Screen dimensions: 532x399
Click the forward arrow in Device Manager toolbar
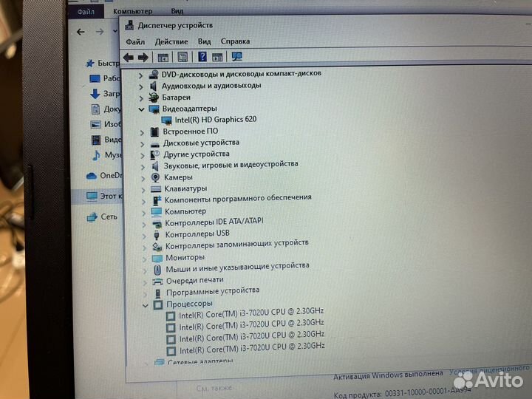(x=143, y=58)
